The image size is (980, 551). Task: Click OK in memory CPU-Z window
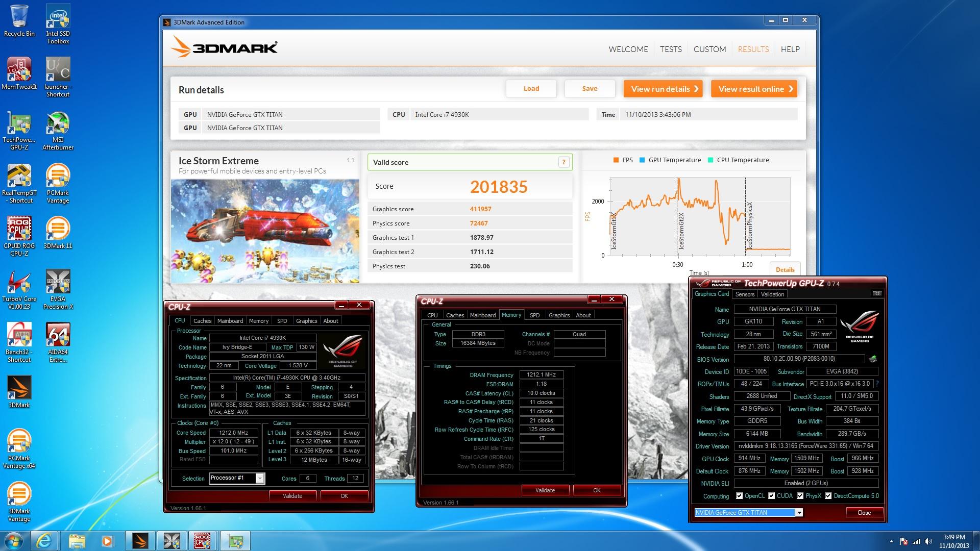pos(597,490)
